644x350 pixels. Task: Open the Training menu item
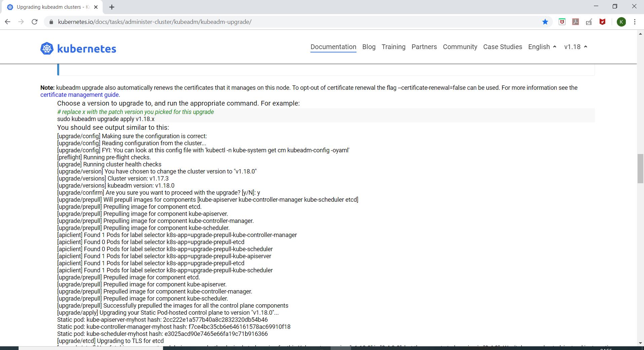(x=393, y=47)
